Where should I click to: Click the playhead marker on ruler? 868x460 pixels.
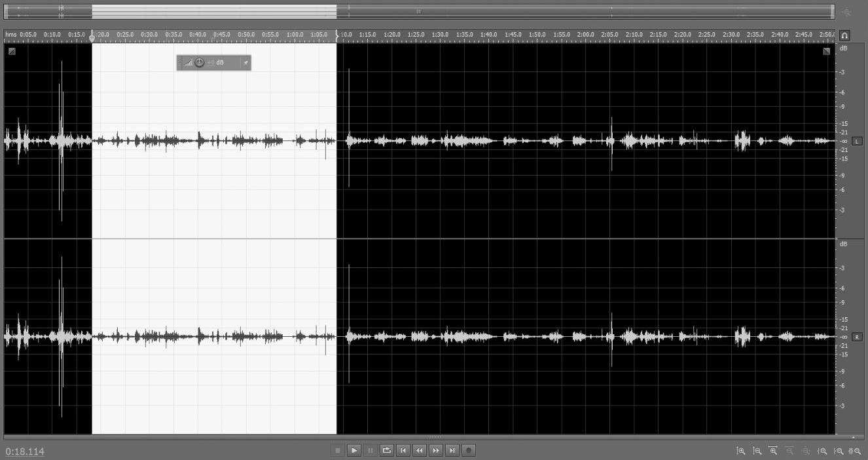coord(92,38)
